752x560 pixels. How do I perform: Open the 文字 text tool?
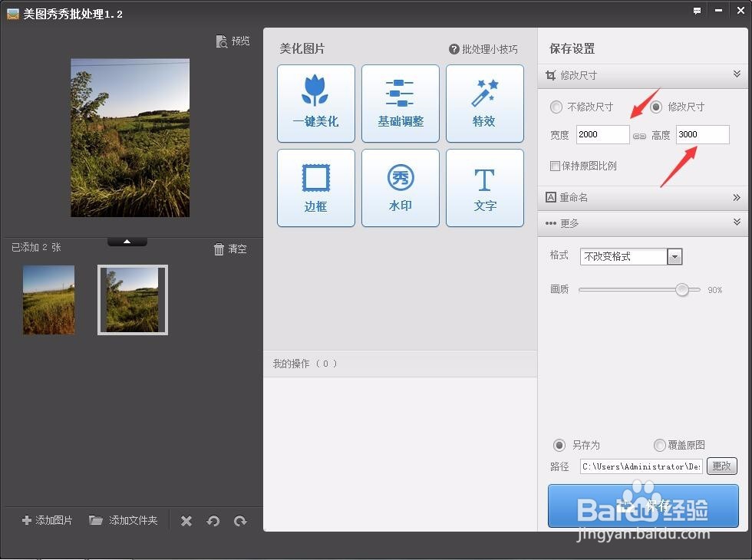[485, 188]
